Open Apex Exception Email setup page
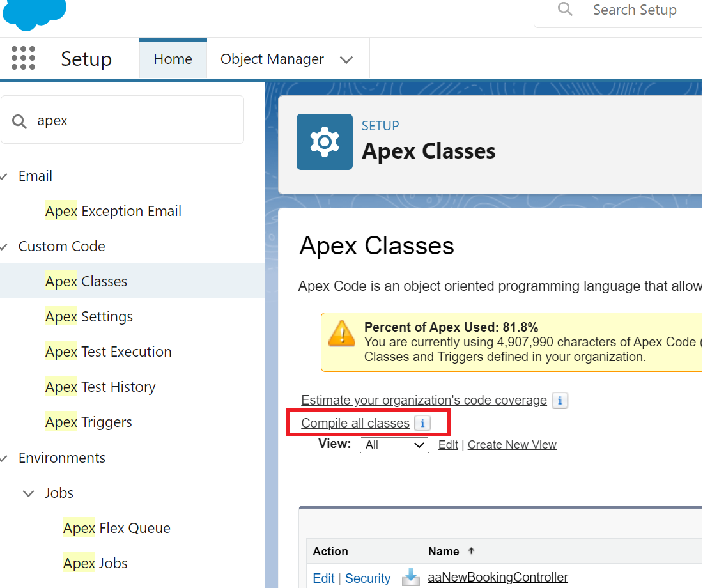 113,212
